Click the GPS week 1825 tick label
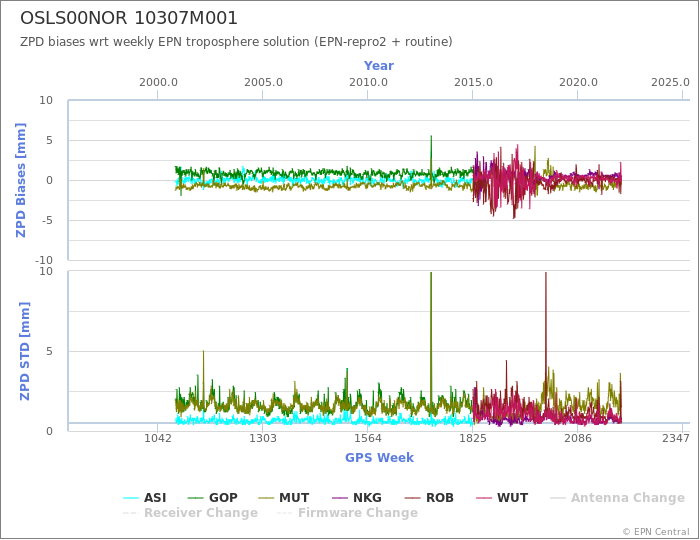The width and height of the screenshot is (700, 540). (x=473, y=438)
